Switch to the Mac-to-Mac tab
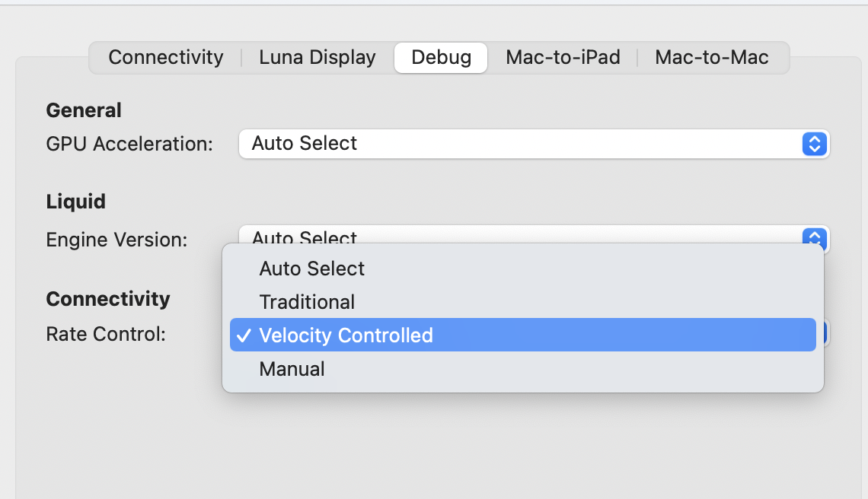868x499 pixels. click(711, 58)
